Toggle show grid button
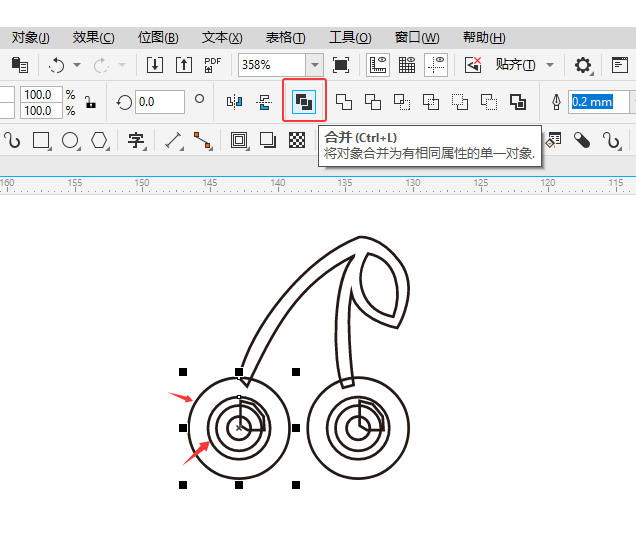Screen dimensions: 636x538 pos(407,65)
